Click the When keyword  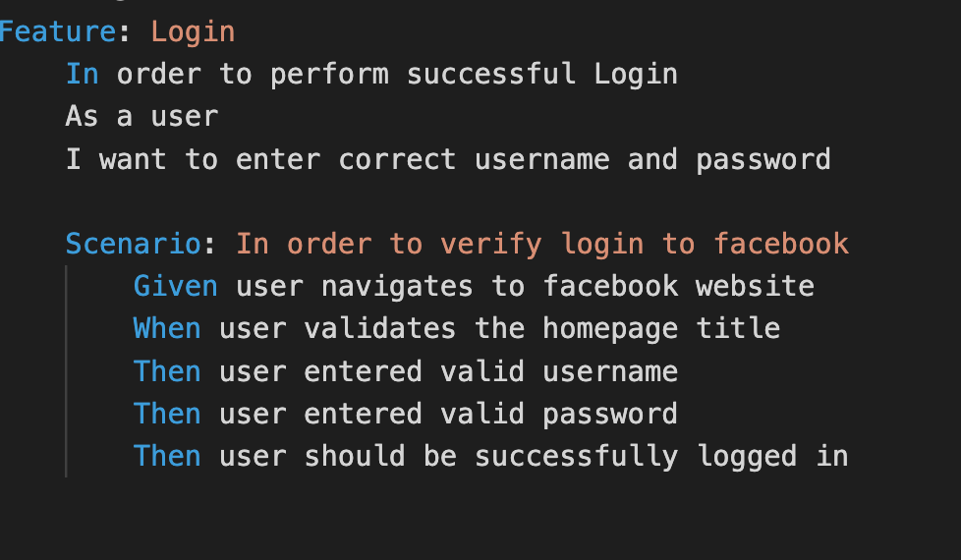click(x=167, y=328)
